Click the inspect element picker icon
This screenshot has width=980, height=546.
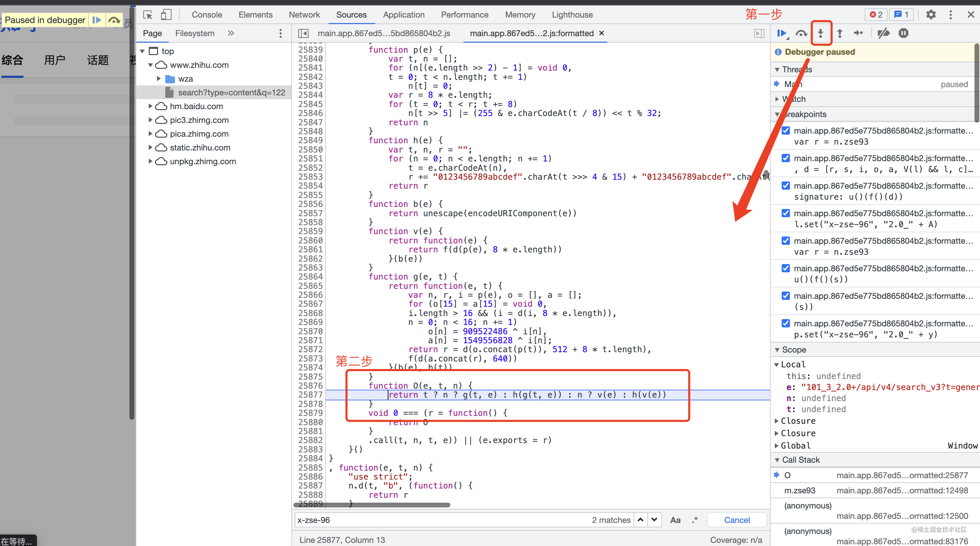tap(148, 15)
